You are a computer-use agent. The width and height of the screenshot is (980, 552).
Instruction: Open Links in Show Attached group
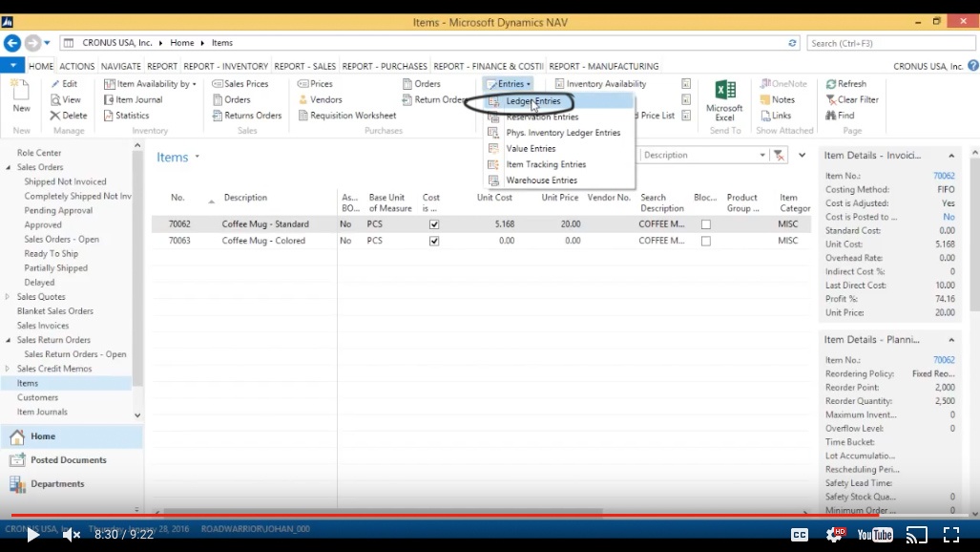(775, 116)
